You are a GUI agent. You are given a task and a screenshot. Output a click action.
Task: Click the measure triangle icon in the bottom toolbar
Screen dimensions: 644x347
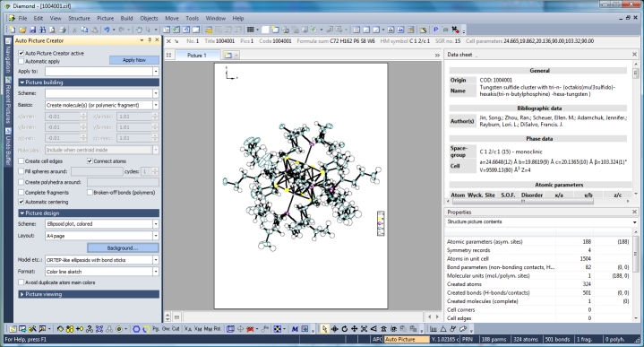pos(443,329)
